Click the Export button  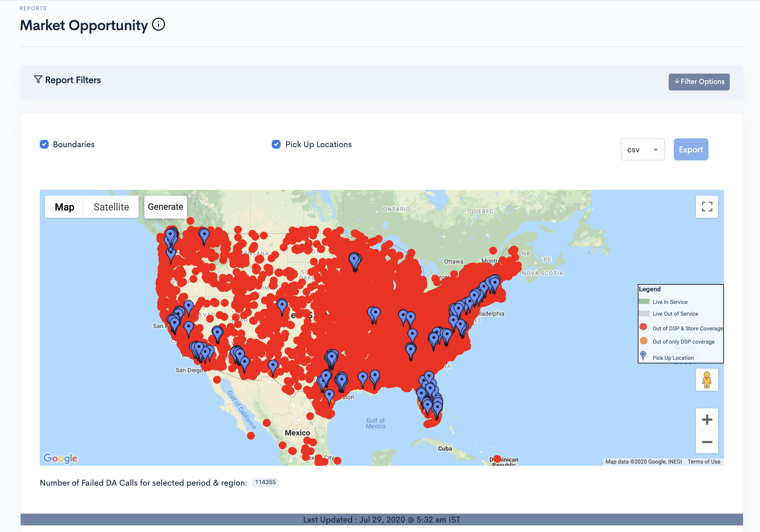(691, 149)
